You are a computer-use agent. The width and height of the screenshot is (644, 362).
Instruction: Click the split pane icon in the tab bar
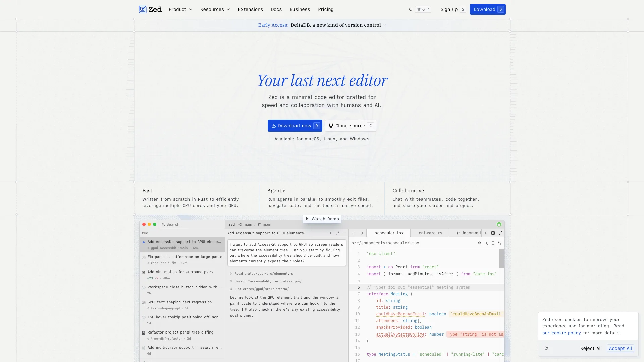click(493, 233)
